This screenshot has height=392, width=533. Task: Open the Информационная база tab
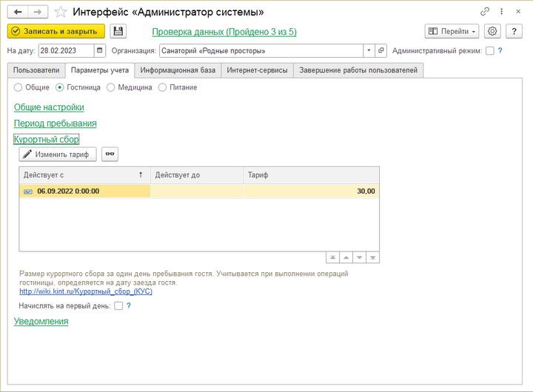pyautogui.click(x=178, y=70)
